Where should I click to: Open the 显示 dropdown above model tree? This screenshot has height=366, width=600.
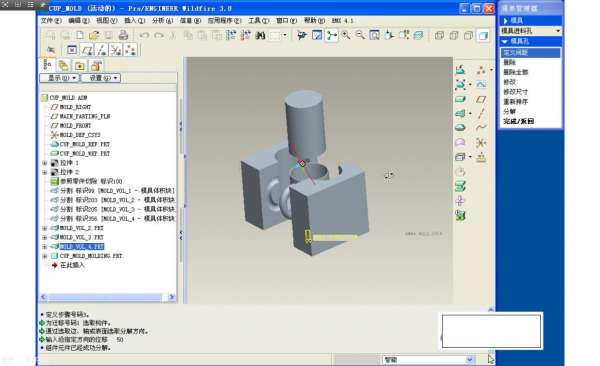tap(60, 78)
